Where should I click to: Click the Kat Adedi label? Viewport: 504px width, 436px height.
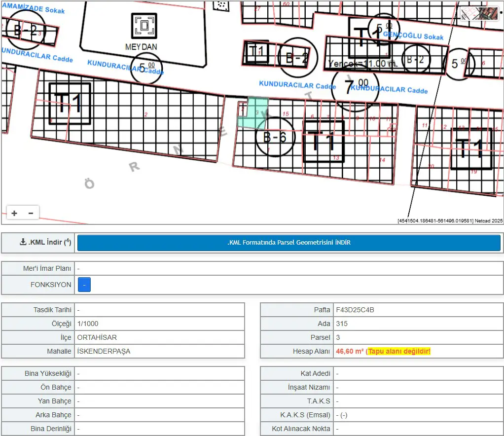click(315, 374)
